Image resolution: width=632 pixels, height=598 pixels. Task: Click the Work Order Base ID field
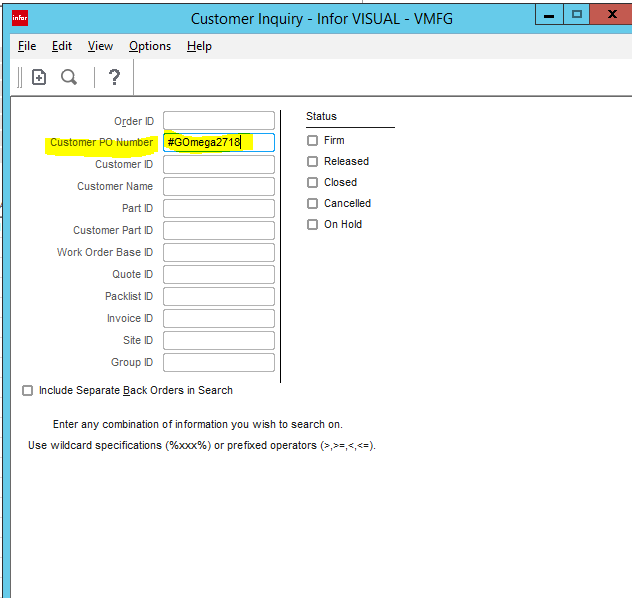tap(219, 252)
